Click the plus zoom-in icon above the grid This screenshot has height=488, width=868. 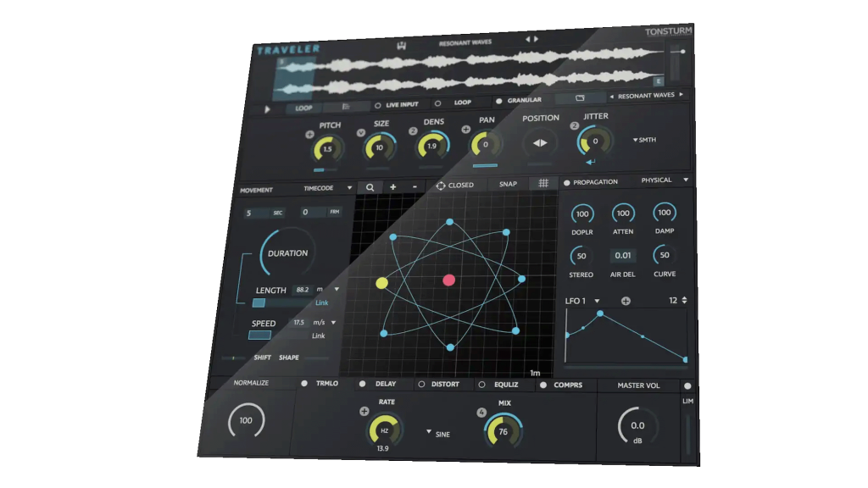(392, 186)
